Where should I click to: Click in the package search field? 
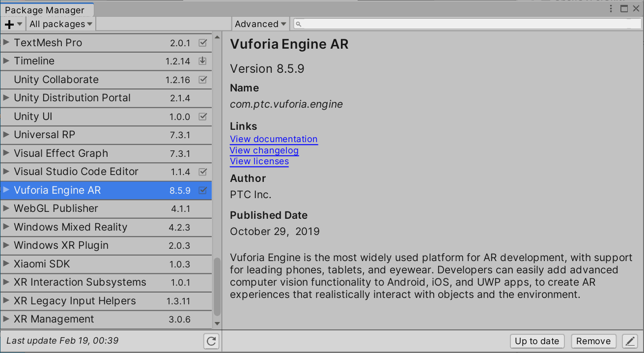(467, 24)
